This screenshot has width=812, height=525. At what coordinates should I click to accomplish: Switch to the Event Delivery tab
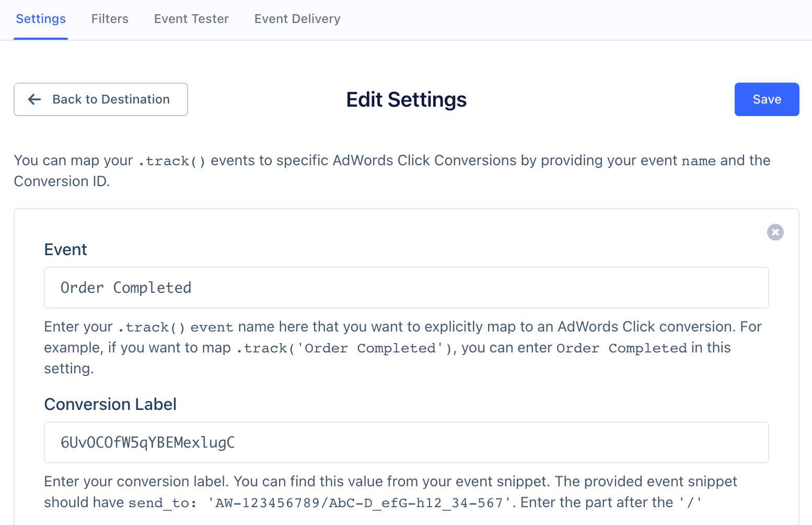(297, 19)
